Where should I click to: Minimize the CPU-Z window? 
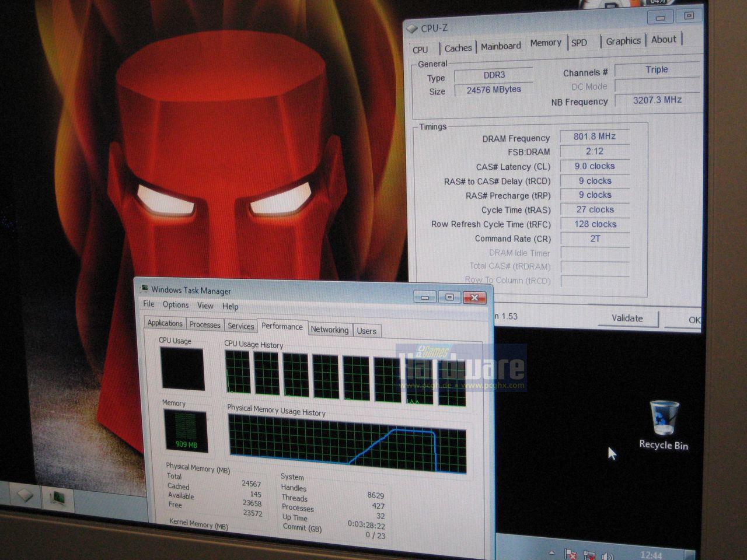[661, 17]
